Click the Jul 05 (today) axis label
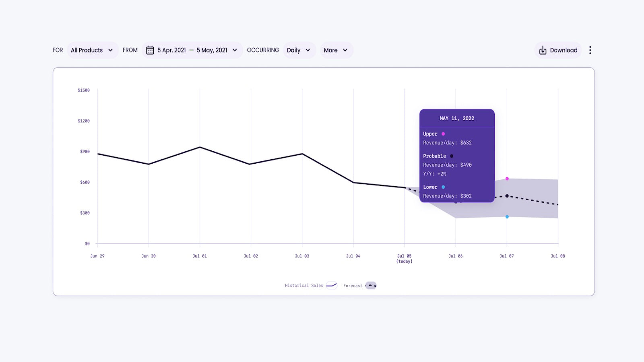This screenshot has width=644, height=362. pyautogui.click(x=405, y=258)
